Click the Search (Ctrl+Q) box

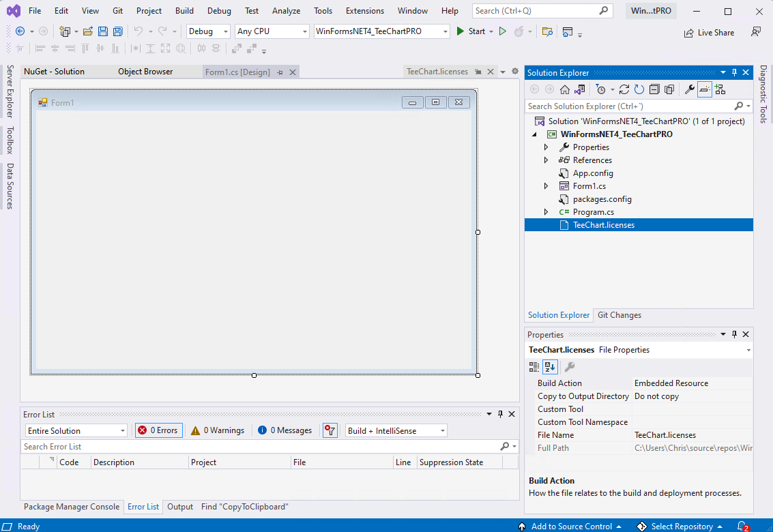(x=542, y=10)
